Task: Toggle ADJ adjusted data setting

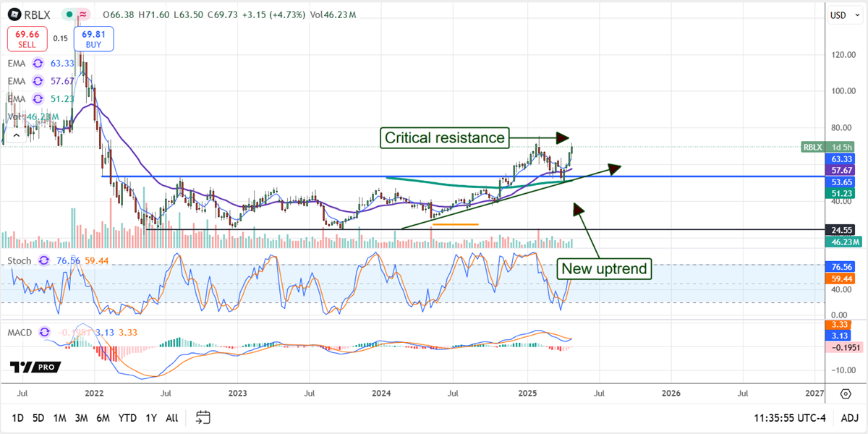Action: 849,417
